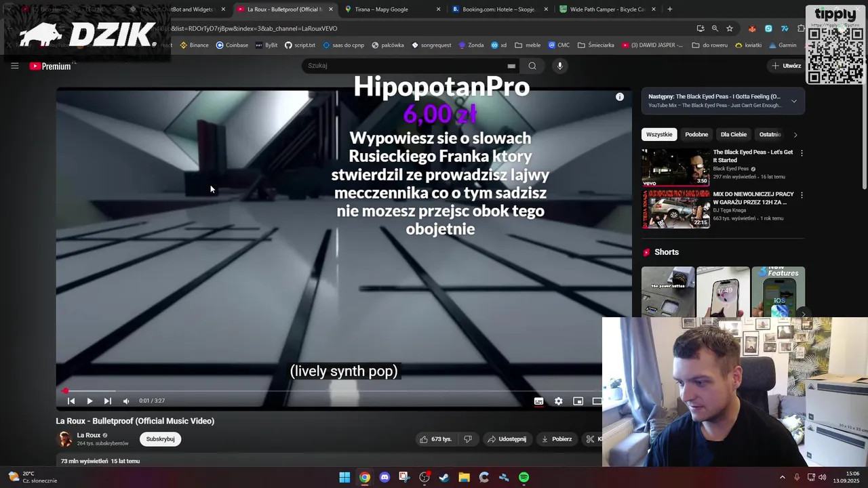This screenshot has height=488, width=868.
Task: Toggle subtitles with the captions button
Action: pos(538,401)
